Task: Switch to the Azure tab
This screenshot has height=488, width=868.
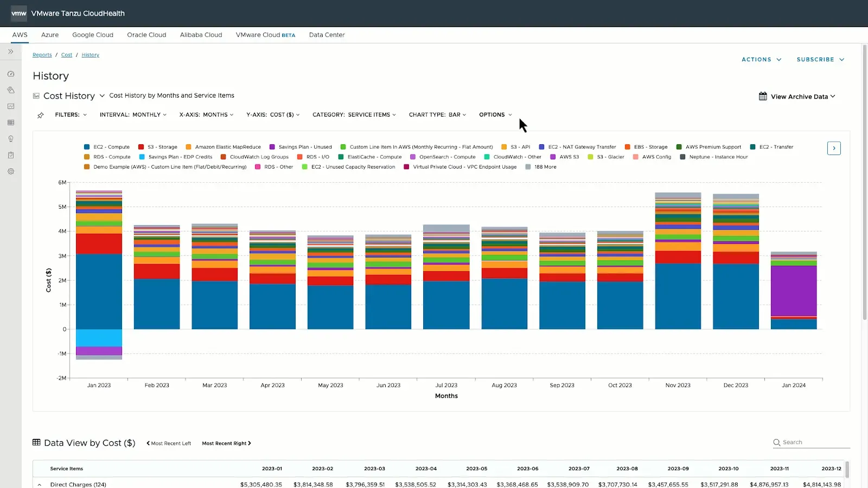Action: click(50, 35)
